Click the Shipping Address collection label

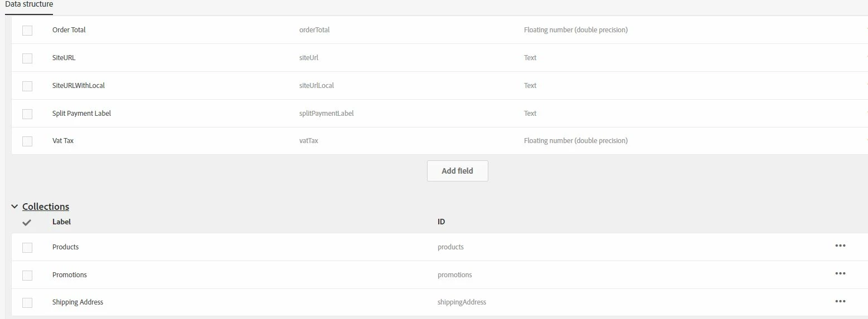tap(77, 302)
